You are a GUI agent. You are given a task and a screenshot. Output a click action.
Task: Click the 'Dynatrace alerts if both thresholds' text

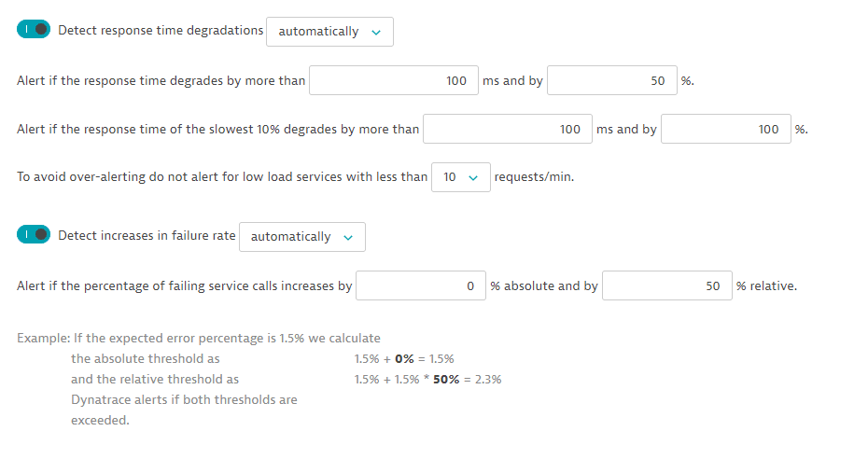(x=184, y=399)
